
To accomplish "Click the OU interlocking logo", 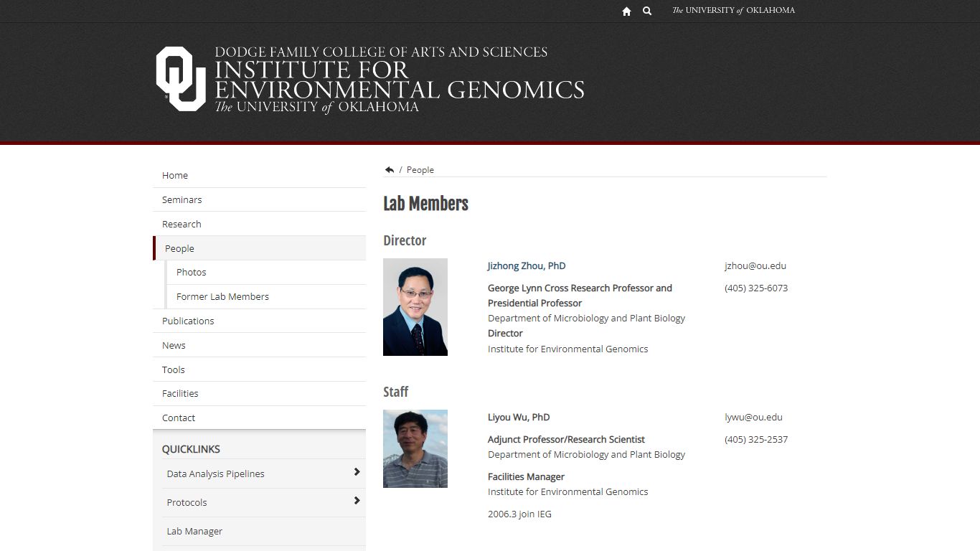I will pos(181,79).
